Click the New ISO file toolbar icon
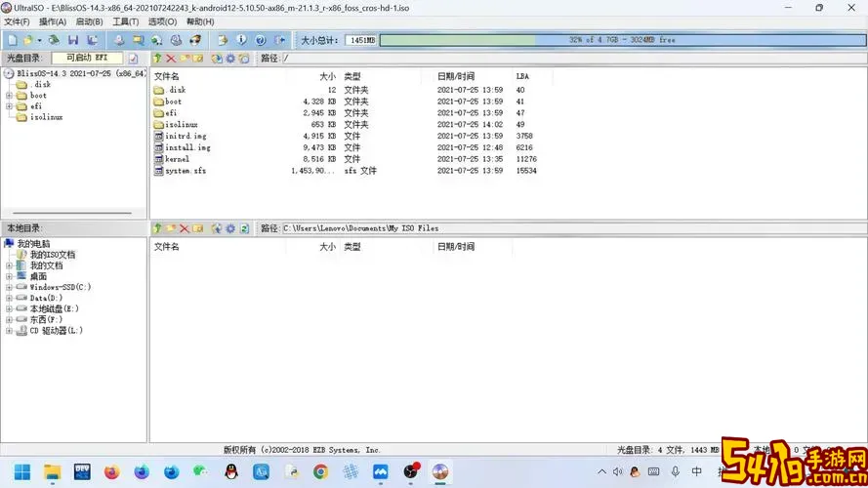The width and height of the screenshot is (868, 488). coord(12,40)
